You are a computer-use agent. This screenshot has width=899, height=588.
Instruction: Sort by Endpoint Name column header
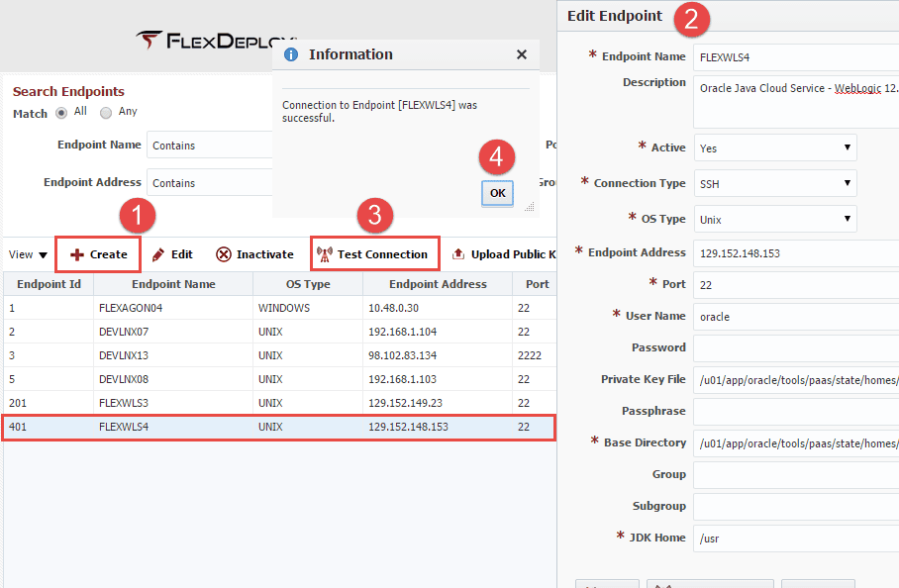[x=173, y=284]
